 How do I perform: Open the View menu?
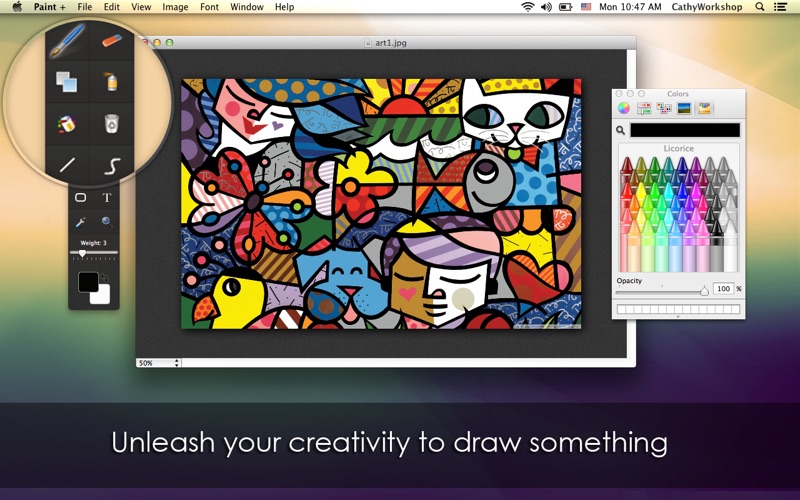click(141, 7)
